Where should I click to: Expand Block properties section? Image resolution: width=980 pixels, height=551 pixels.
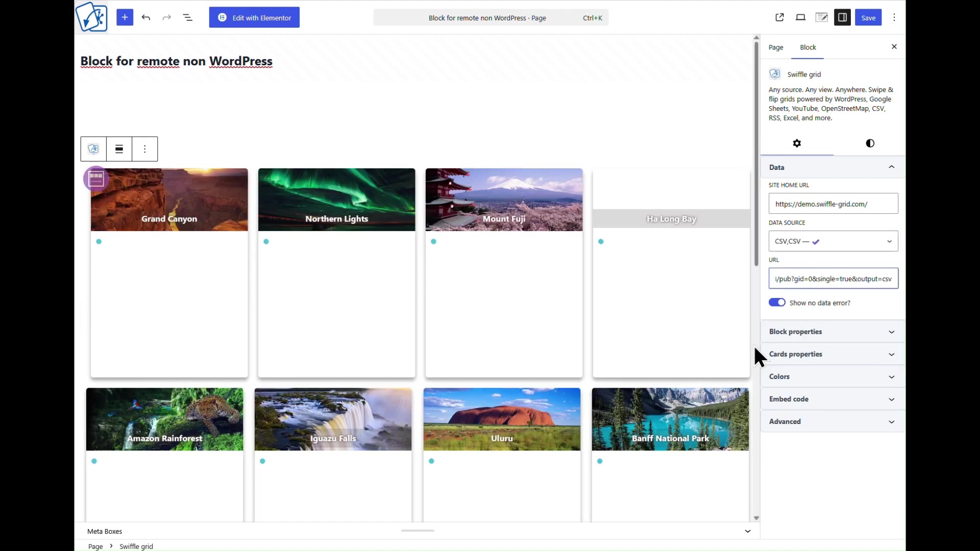click(x=833, y=332)
